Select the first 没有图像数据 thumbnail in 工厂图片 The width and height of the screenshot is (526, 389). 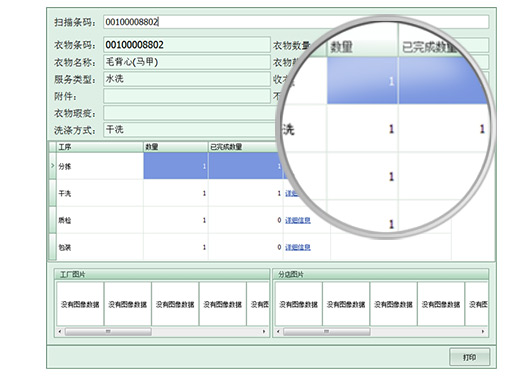tap(80, 304)
